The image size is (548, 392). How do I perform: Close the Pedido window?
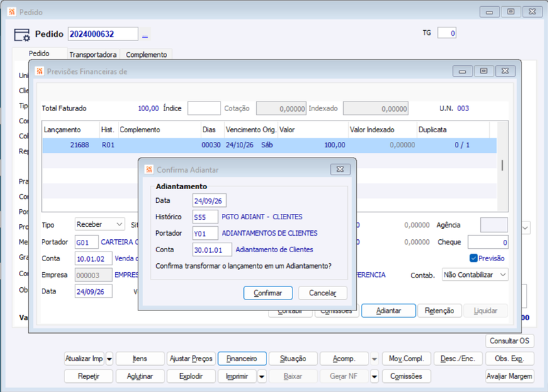pos(532,12)
